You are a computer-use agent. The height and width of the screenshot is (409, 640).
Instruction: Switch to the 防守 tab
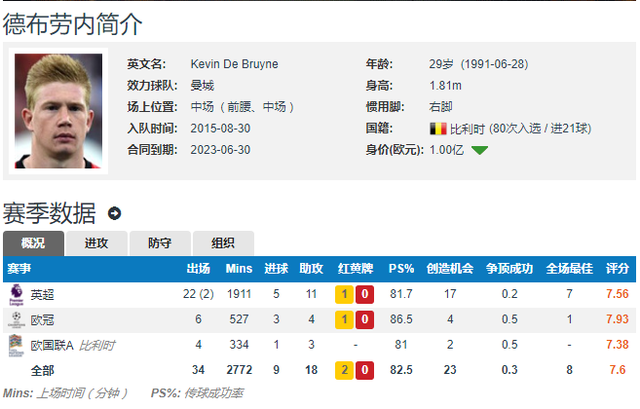[159, 243]
